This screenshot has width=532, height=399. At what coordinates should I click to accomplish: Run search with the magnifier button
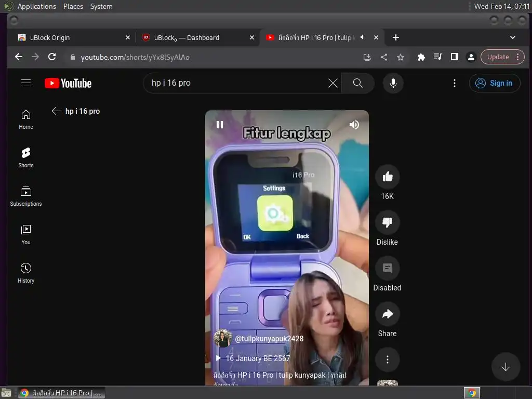pos(357,83)
